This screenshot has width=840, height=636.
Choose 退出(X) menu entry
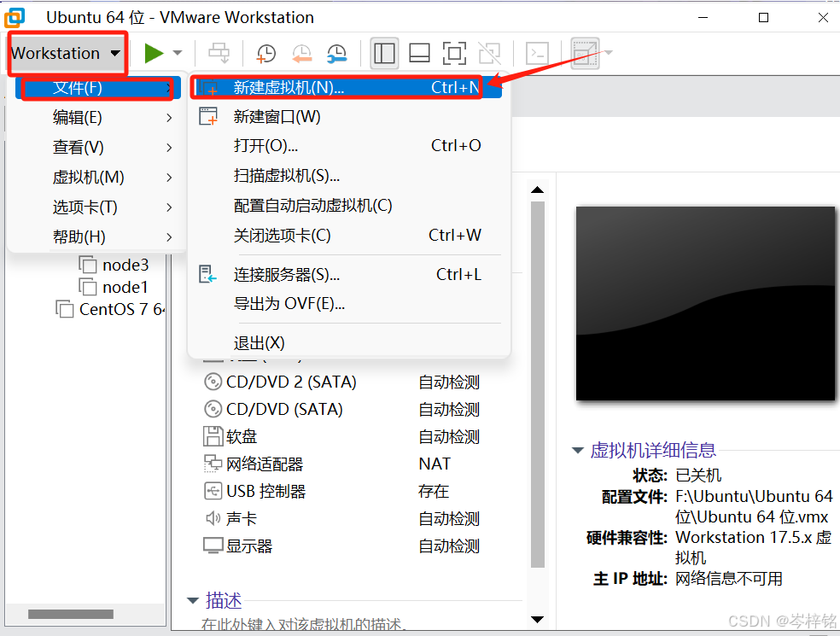coord(347,343)
